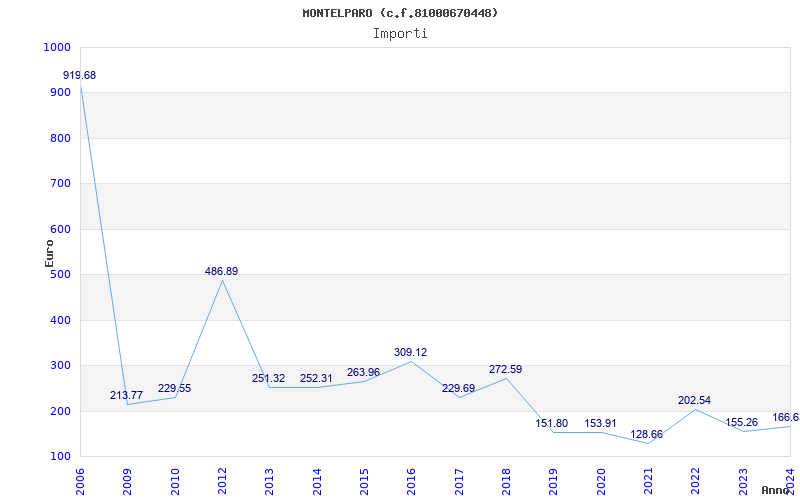Click the year 2014 axis tick

(x=316, y=482)
